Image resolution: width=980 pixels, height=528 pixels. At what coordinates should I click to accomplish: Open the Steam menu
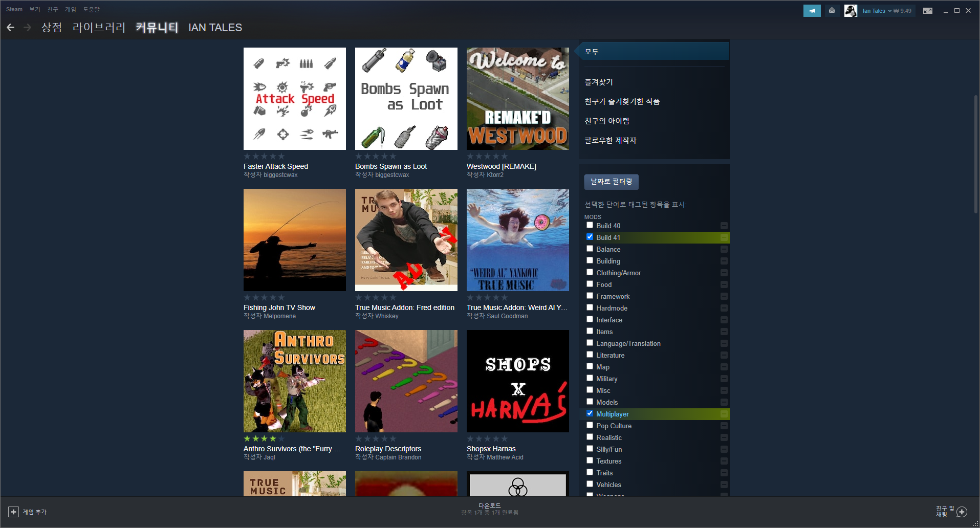pyautogui.click(x=14, y=9)
